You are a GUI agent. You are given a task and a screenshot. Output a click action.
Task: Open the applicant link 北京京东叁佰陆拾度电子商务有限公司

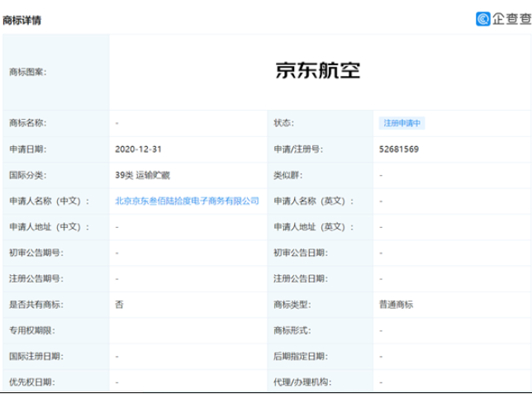(187, 201)
